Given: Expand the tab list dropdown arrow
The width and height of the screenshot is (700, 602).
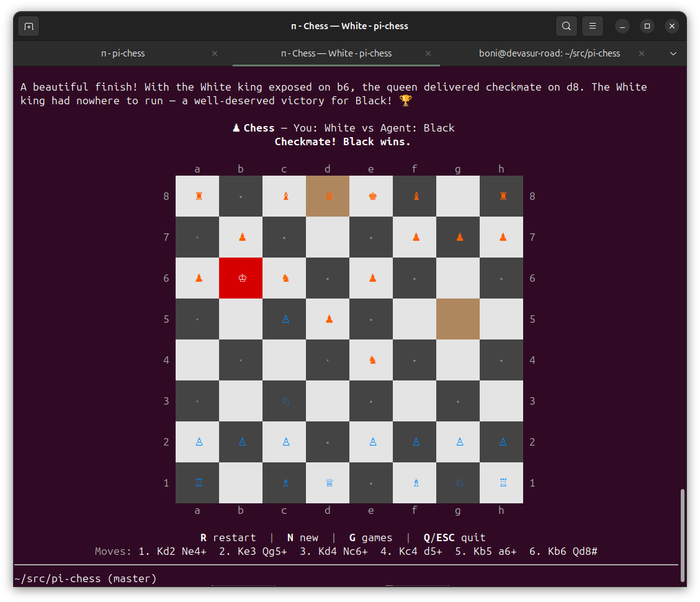Looking at the screenshot, I should click(673, 53).
